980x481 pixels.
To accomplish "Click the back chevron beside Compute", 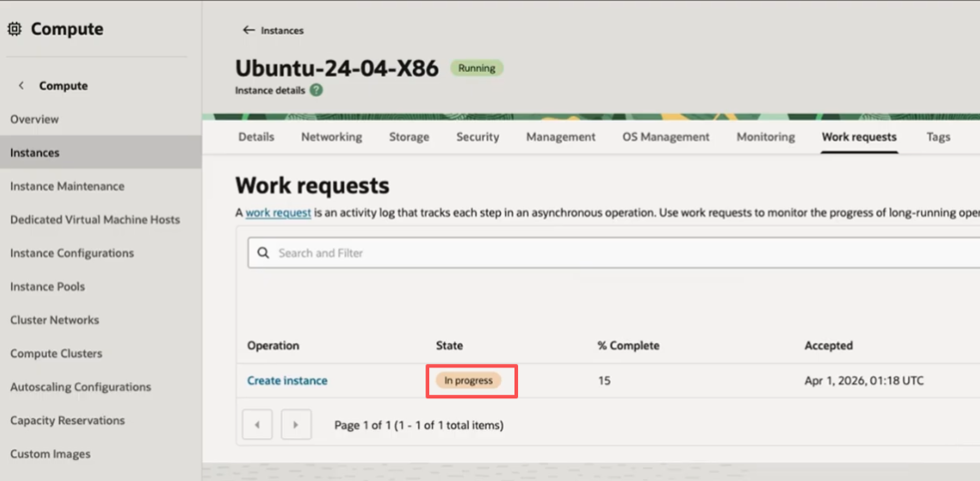I will pyautogui.click(x=21, y=85).
